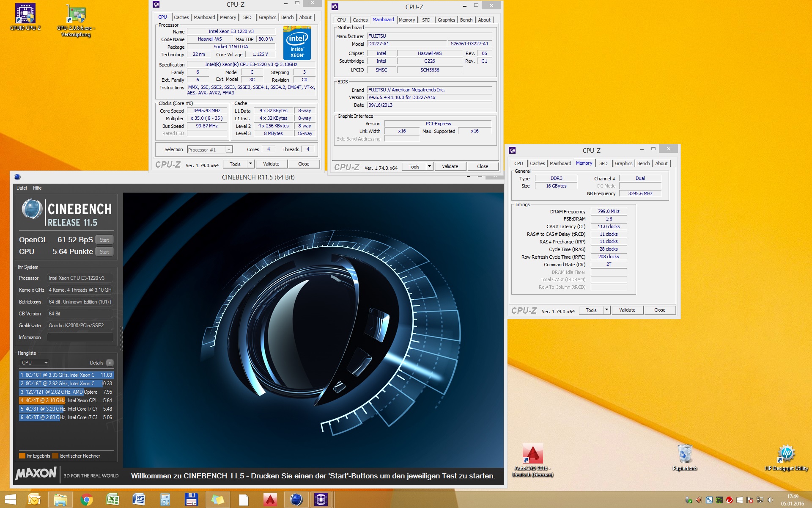Screen dimensions: 812x508
Task: Switch to SPD tab in Mainboard window
Action: pyautogui.click(x=426, y=20)
